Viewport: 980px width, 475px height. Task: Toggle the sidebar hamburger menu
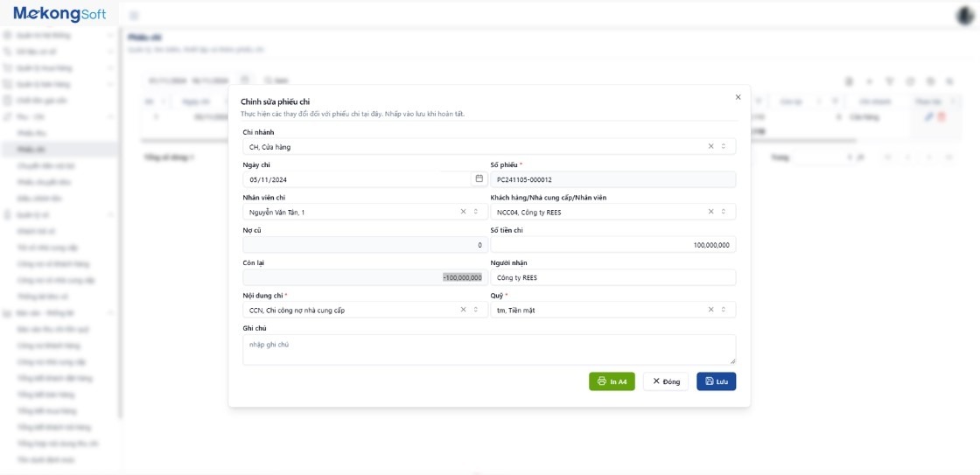tap(134, 16)
